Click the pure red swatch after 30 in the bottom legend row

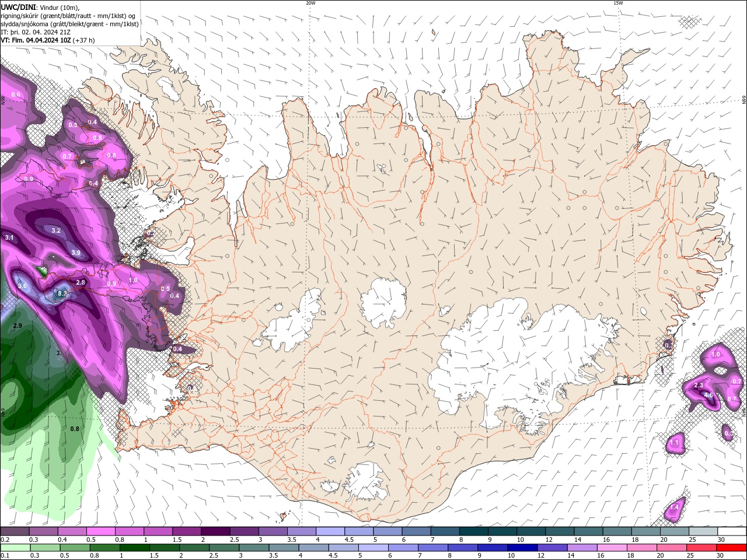pyautogui.click(x=732, y=548)
